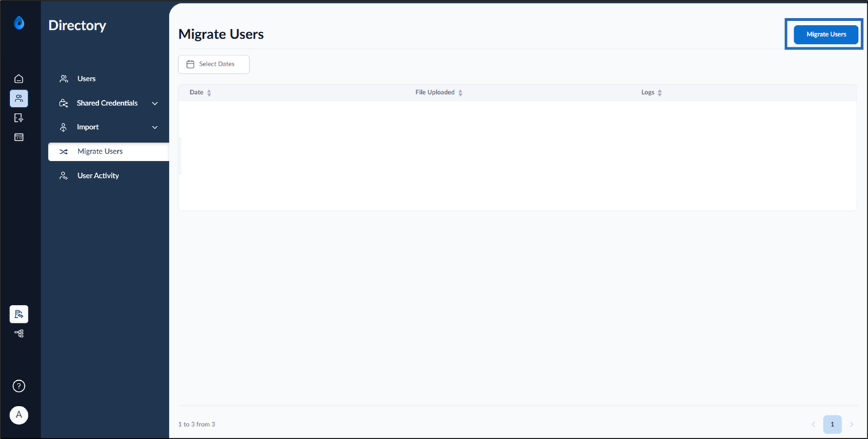The width and height of the screenshot is (868, 439).
Task: Click the User Activity icon in the menu
Action: click(64, 176)
